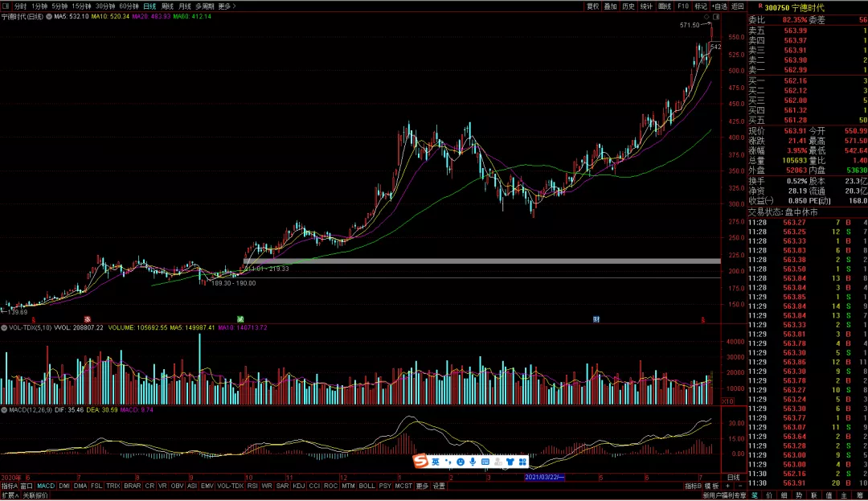Select the MCST indicator tab
Image resolution: width=868 pixels, height=501 pixels.
click(x=403, y=486)
